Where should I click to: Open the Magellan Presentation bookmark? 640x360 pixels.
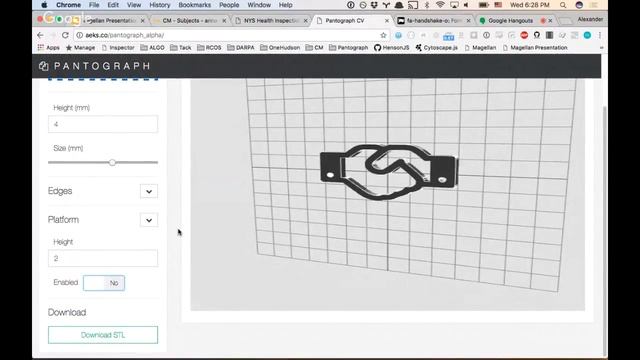point(535,48)
